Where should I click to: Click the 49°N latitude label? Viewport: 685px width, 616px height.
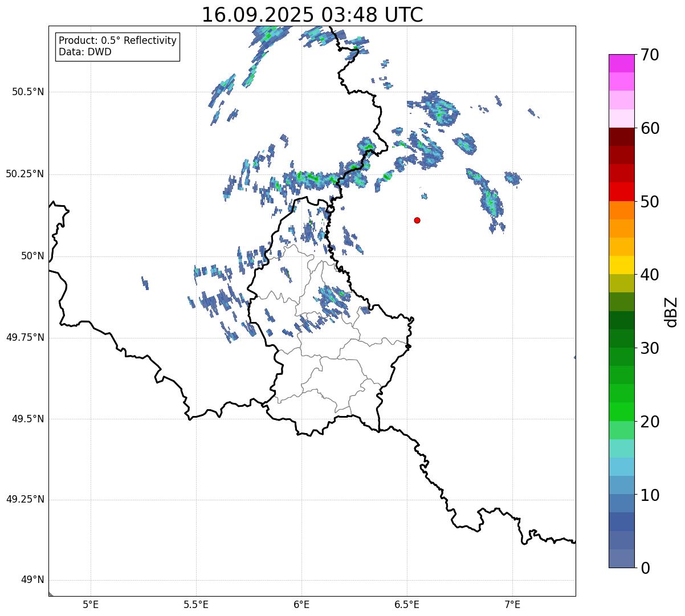(x=32, y=580)
